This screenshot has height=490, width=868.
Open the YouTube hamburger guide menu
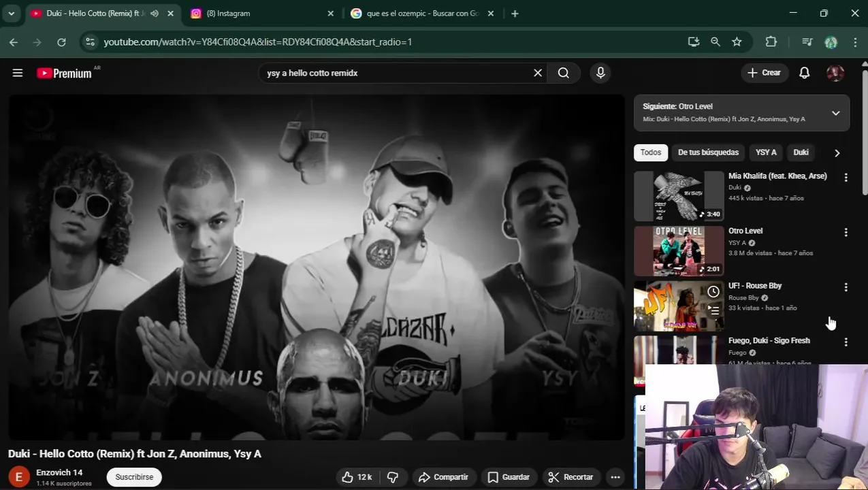coord(18,73)
